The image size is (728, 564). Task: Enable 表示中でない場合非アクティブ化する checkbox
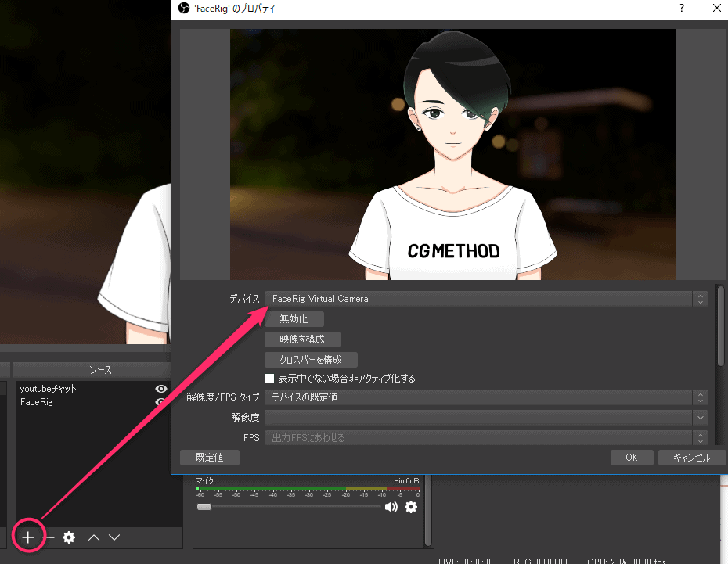point(270,379)
